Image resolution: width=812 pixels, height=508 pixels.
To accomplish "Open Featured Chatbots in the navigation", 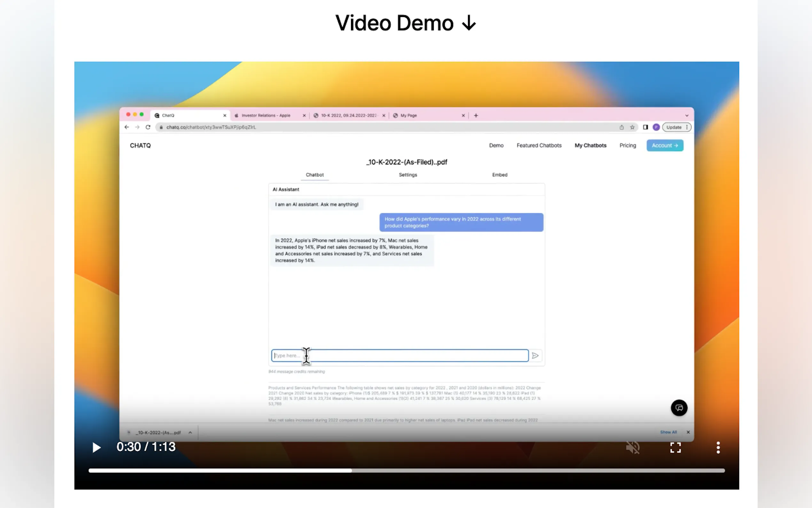I will click(x=539, y=146).
